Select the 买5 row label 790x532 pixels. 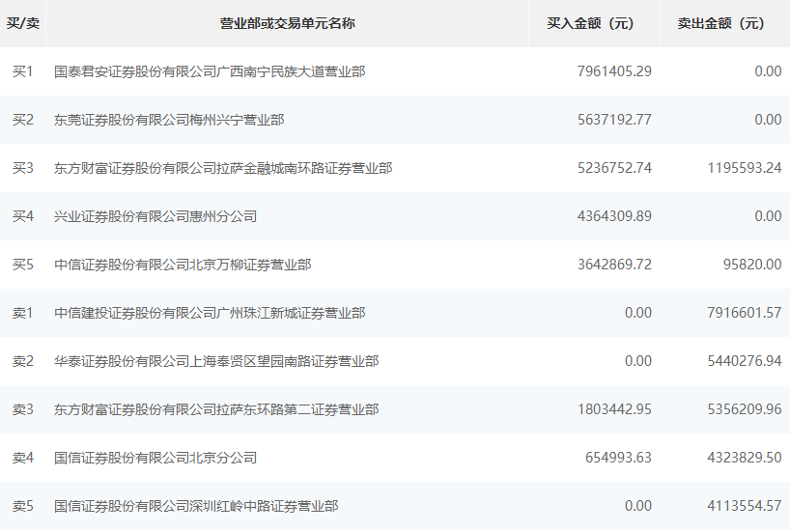click(22, 265)
